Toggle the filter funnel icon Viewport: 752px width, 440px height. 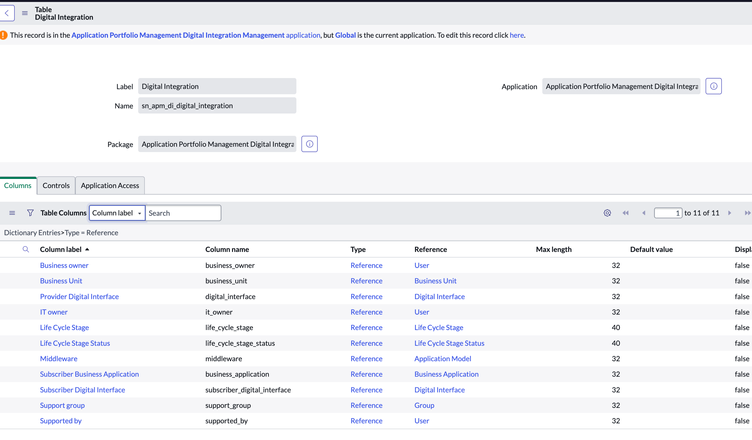[x=30, y=213]
